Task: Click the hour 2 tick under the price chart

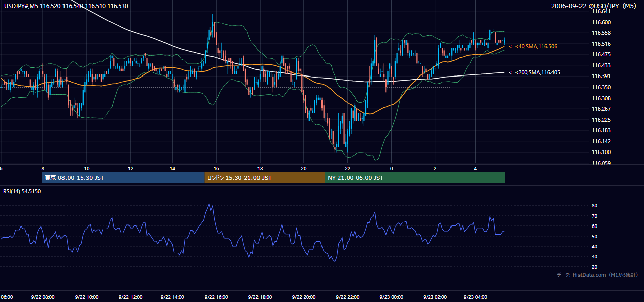Action: 434,168
